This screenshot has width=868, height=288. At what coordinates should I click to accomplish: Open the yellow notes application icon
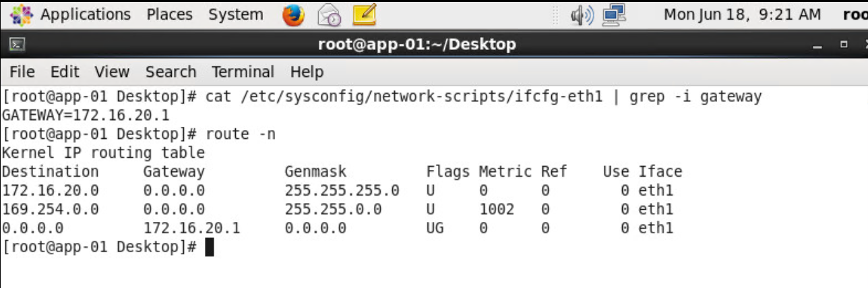pos(364,15)
